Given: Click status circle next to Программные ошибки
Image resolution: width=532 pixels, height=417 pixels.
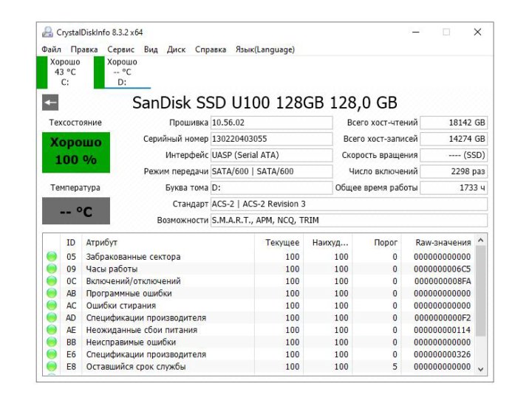Looking at the screenshot, I should (52, 293).
